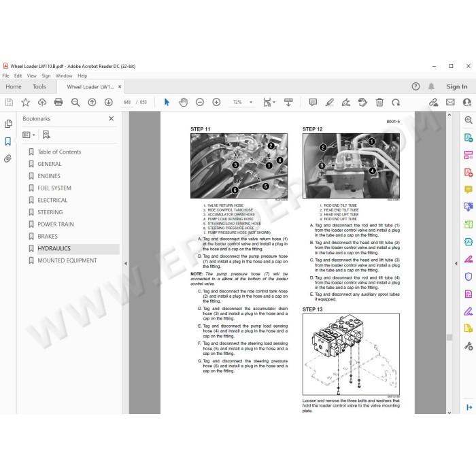Click the scroll down arrow
Viewport: 476px width, 476px height.
click(449, 412)
